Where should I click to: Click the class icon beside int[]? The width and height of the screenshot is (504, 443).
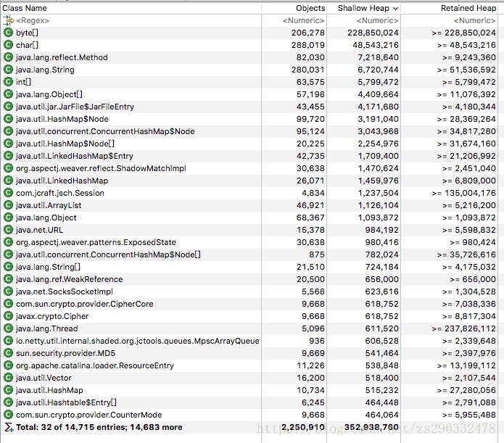click(8, 82)
